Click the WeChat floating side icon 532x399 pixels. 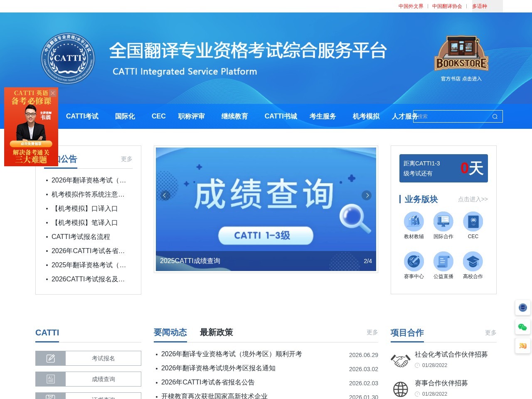point(523,327)
